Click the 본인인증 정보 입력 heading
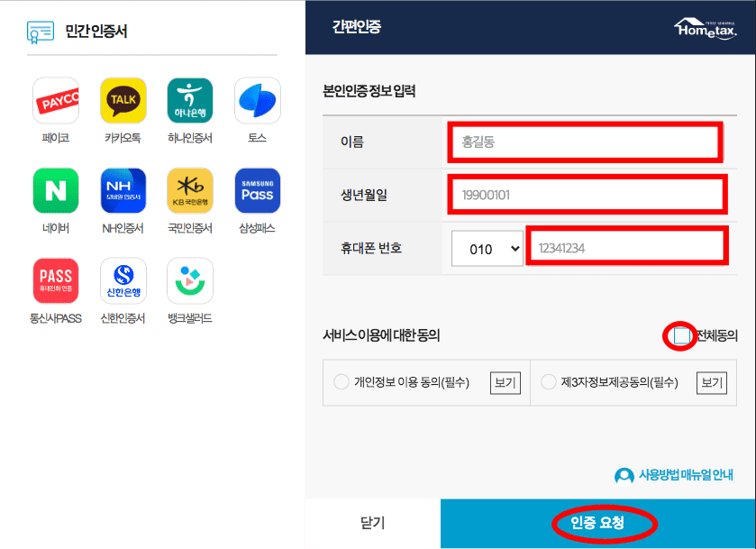Image resolution: width=756 pixels, height=549 pixels. [x=369, y=91]
